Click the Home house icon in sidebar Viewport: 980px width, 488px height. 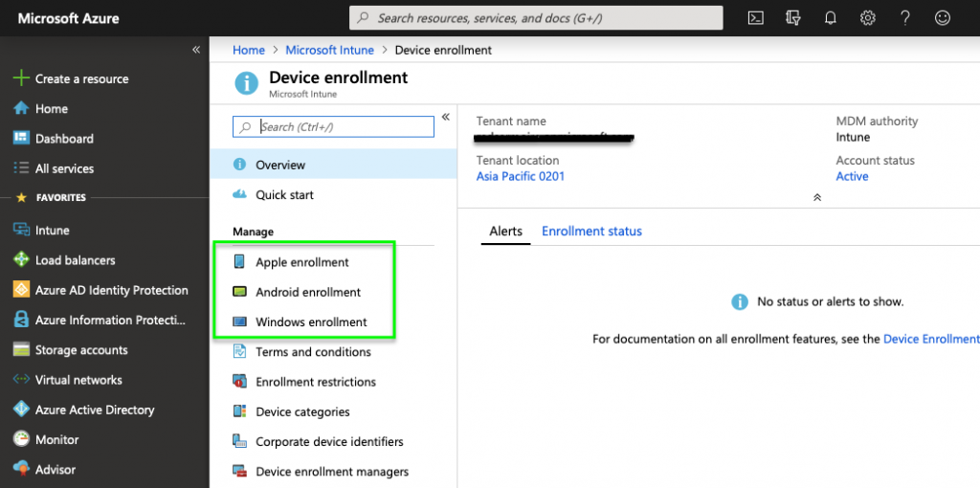pyautogui.click(x=21, y=109)
